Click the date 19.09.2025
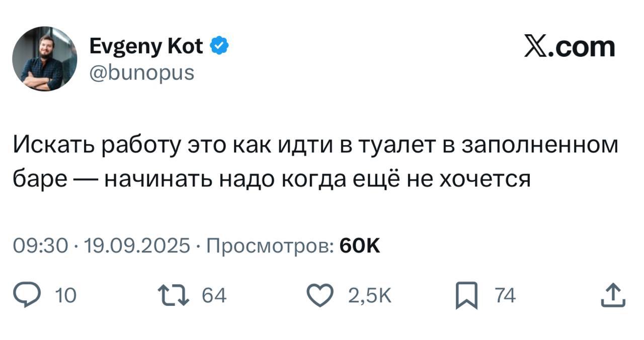The width and height of the screenshot is (644, 340). point(137,246)
